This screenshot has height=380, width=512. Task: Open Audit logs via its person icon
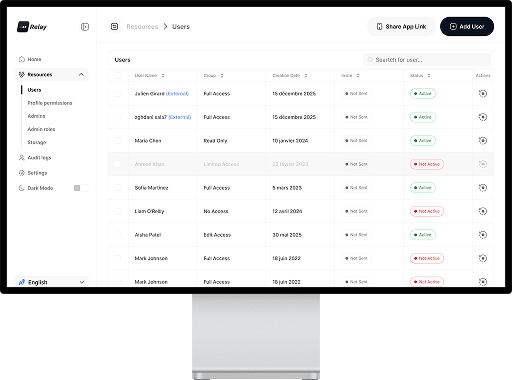point(22,158)
